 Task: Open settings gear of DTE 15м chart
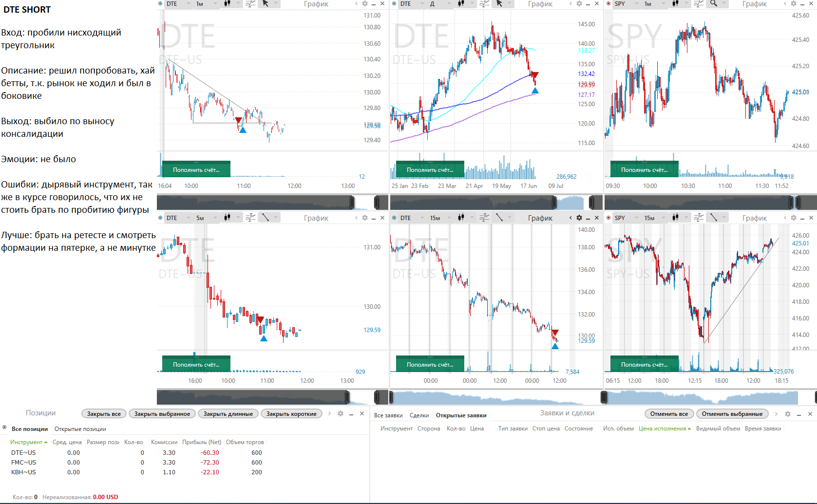tap(579, 218)
